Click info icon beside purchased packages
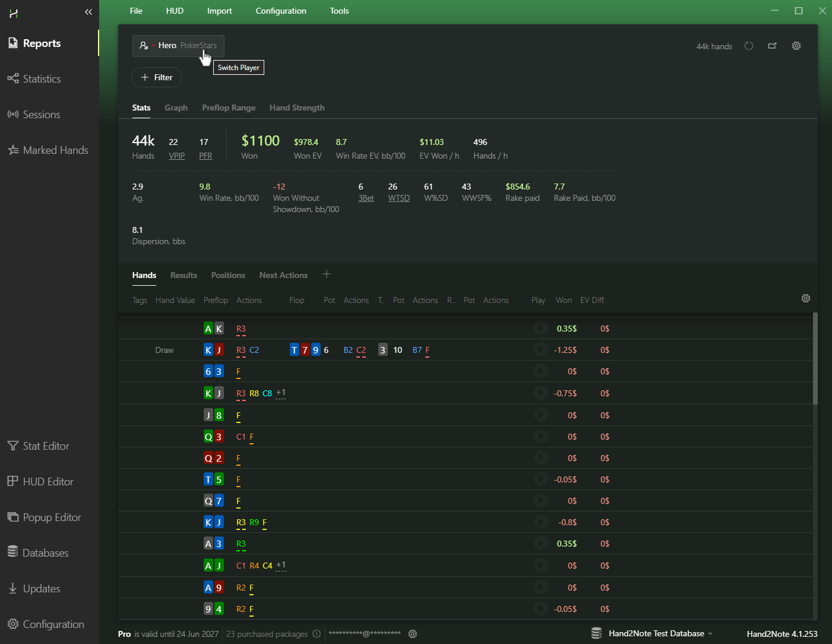Viewport: 832px width, 644px height. coord(317,633)
